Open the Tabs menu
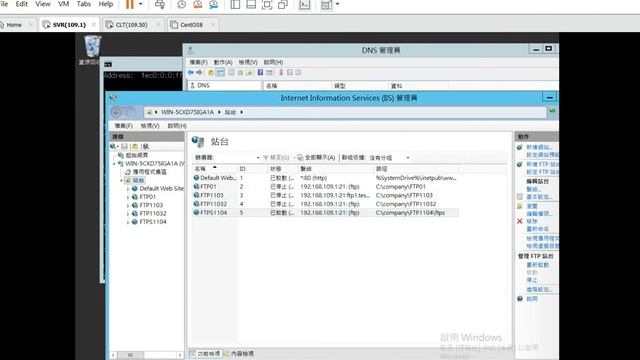The image size is (640, 360). click(x=84, y=4)
